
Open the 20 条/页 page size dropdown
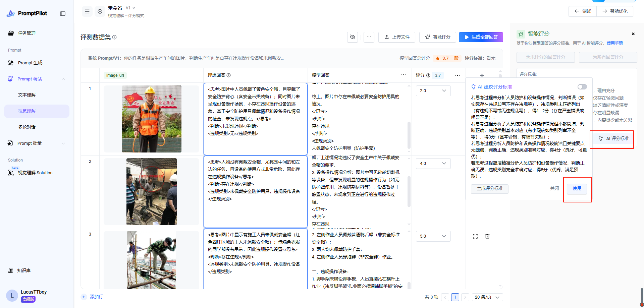487,297
